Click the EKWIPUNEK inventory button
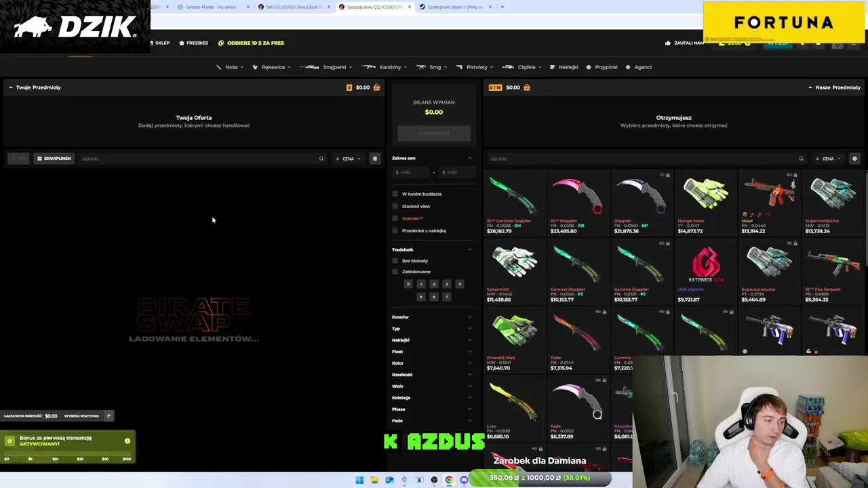The width and height of the screenshot is (868, 488). coord(54,159)
